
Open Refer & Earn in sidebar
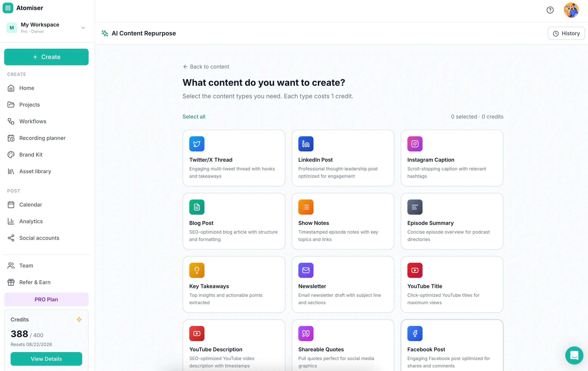coord(46,282)
